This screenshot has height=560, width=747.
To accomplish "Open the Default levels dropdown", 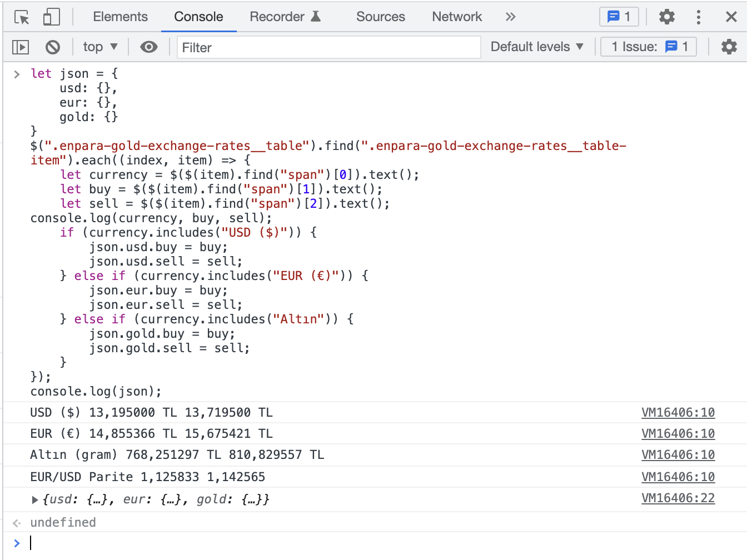I will [x=537, y=47].
